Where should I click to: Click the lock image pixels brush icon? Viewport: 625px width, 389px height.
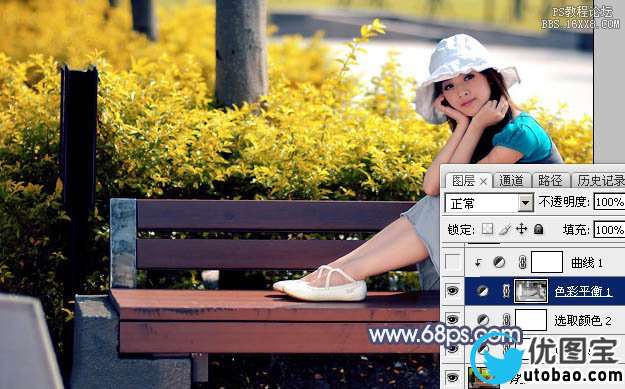(505, 229)
